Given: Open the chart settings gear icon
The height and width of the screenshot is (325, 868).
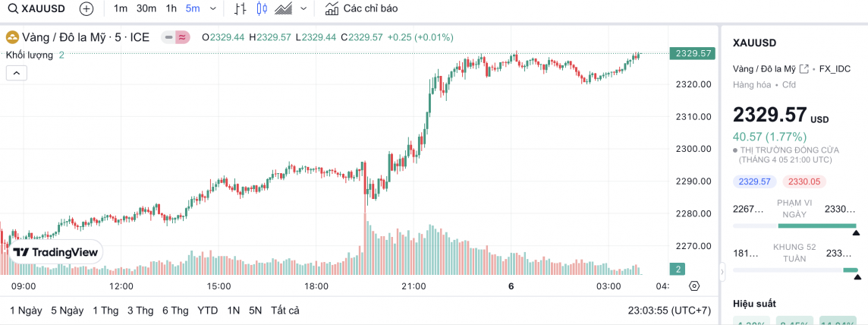Looking at the screenshot, I should coord(693,286).
